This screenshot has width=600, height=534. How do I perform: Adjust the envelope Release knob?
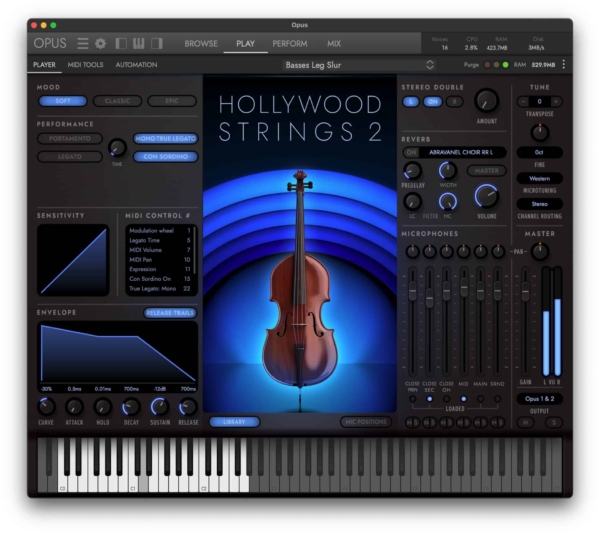coord(188,407)
